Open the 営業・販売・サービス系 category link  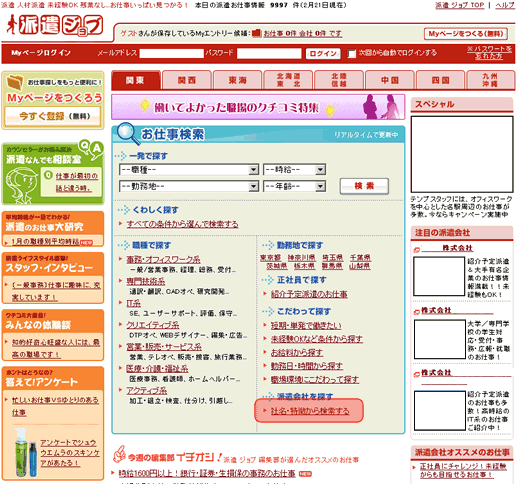pyautogui.click(x=164, y=347)
